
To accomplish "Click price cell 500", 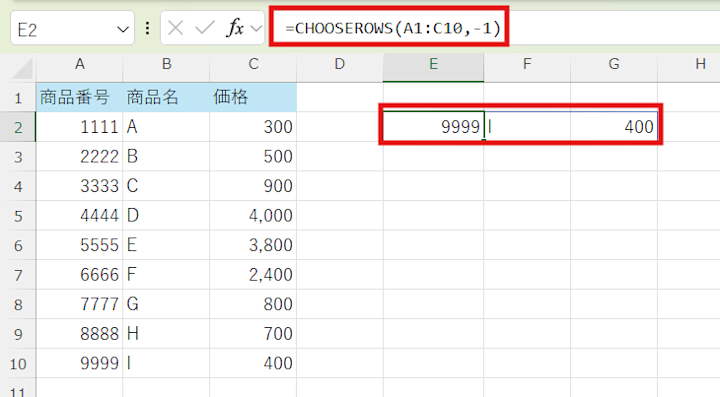I will pyautogui.click(x=253, y=157).
